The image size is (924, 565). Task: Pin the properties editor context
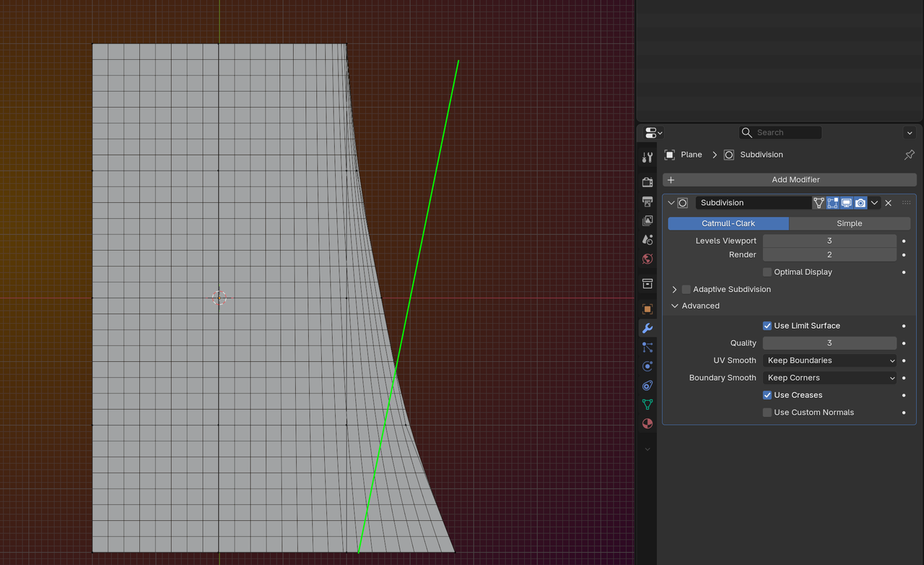909,155
